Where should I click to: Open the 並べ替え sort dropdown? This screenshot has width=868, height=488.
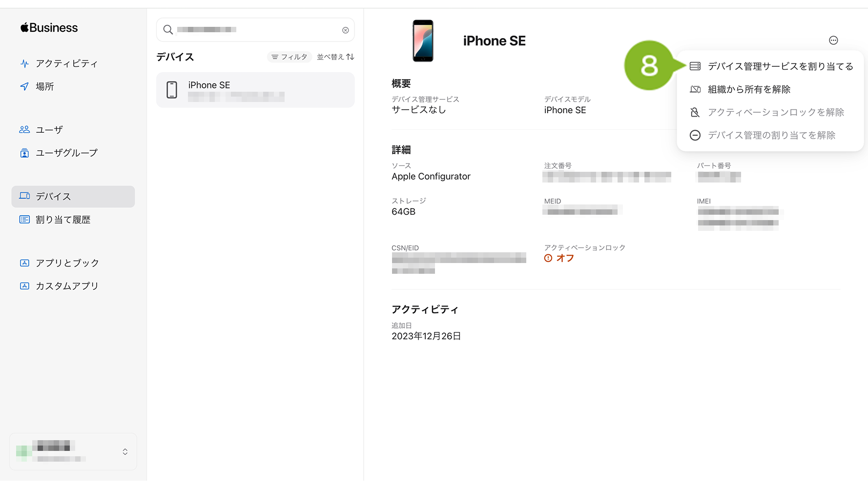click(x=335, y=57)
